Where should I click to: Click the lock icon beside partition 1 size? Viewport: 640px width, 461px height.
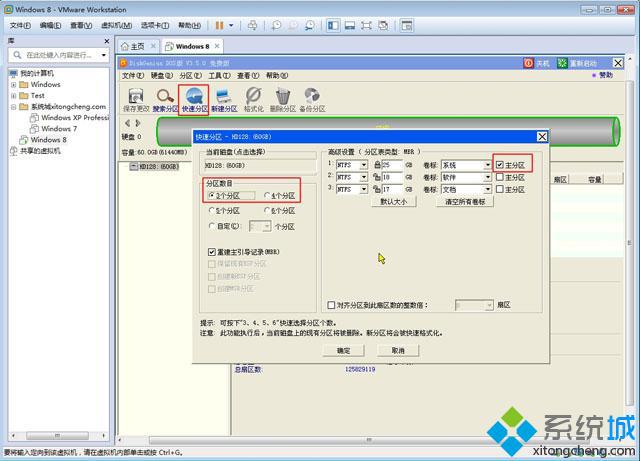(x=377, y=165)
